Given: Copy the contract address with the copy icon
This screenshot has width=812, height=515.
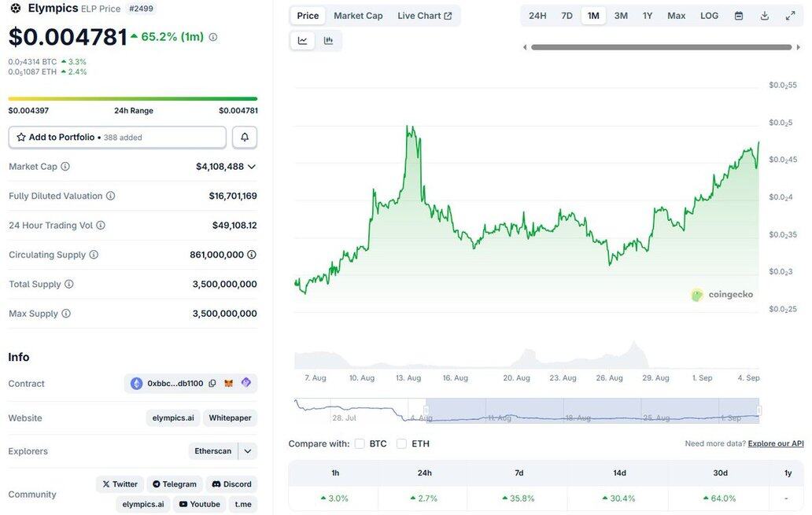Looking at the screenshot, I should pyautogui.click(x=212, y=384).
